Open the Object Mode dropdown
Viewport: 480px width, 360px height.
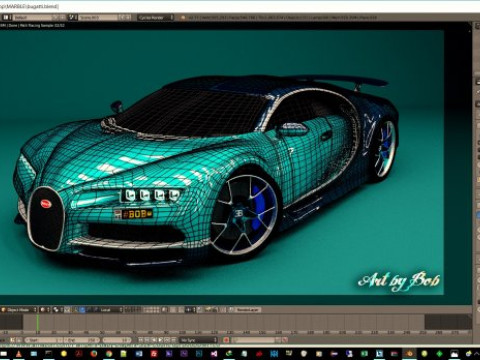pos(19,310)
